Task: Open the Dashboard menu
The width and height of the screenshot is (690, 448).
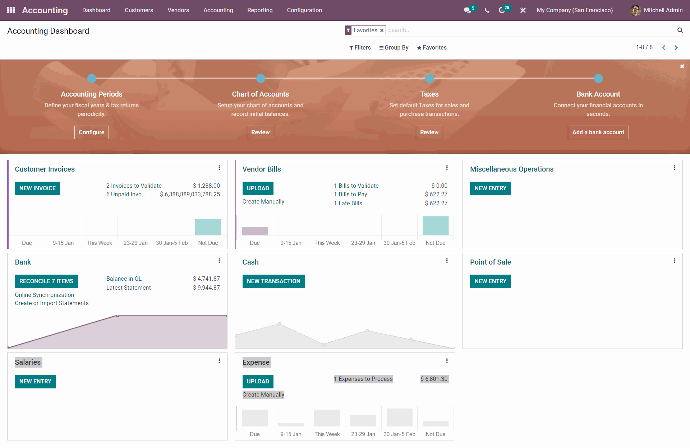Action: 96,10
